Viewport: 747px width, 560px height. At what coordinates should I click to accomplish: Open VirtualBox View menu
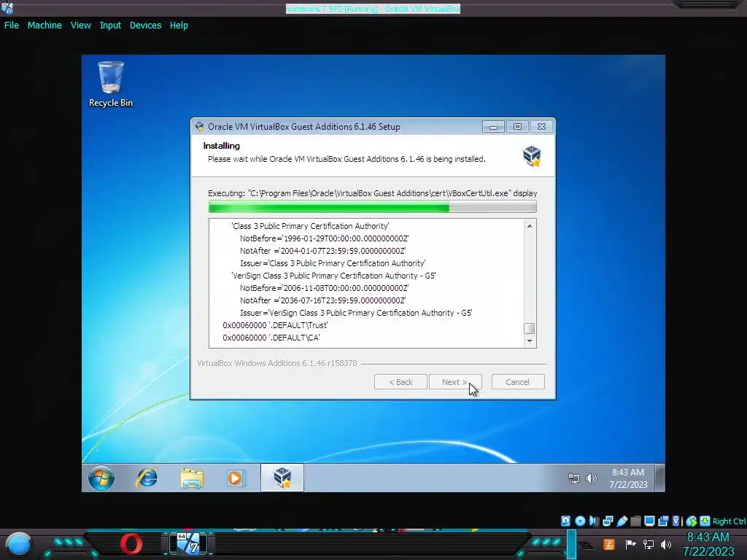tap(80, 26)
